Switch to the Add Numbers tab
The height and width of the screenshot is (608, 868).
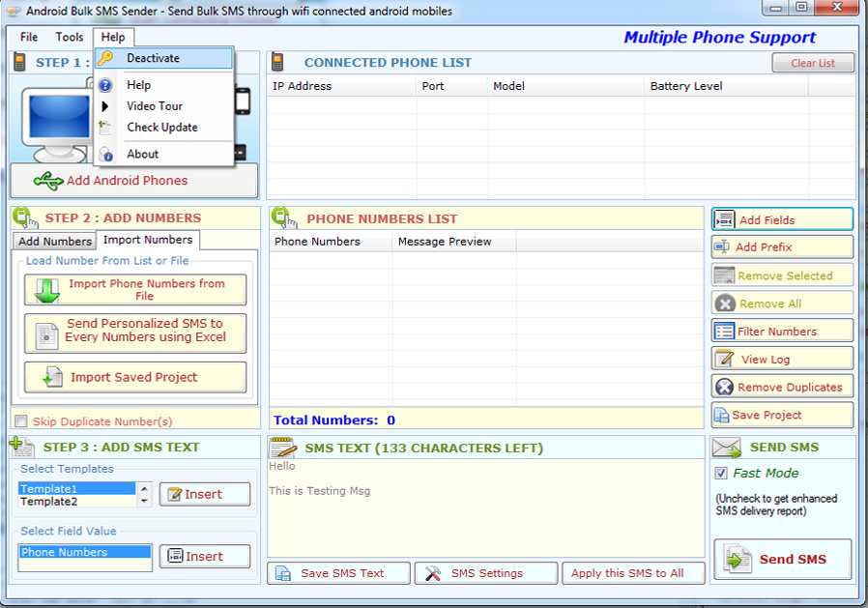click(x=55, y=242)
